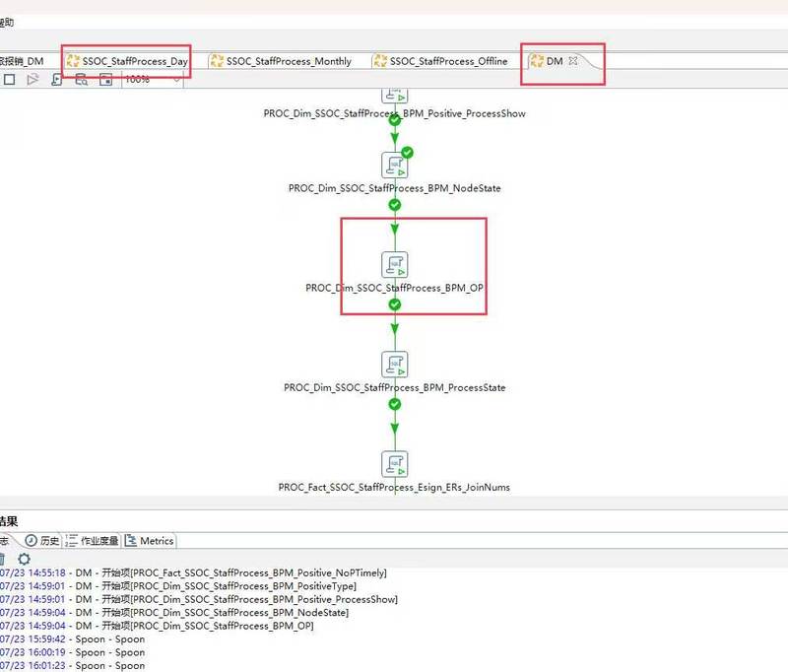Open the Metrics results tab
Viewport: 788px width, 672px height.
tap(150, 541)
